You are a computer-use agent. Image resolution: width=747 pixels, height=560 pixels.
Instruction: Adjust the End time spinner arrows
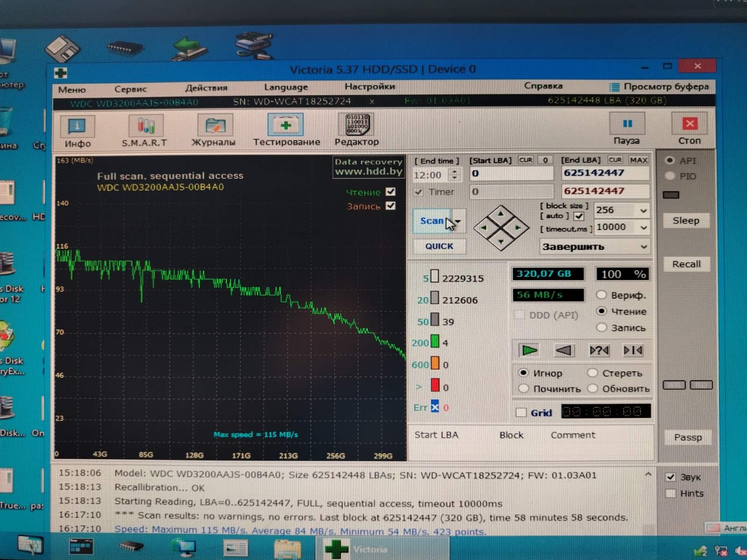(454, 175)
